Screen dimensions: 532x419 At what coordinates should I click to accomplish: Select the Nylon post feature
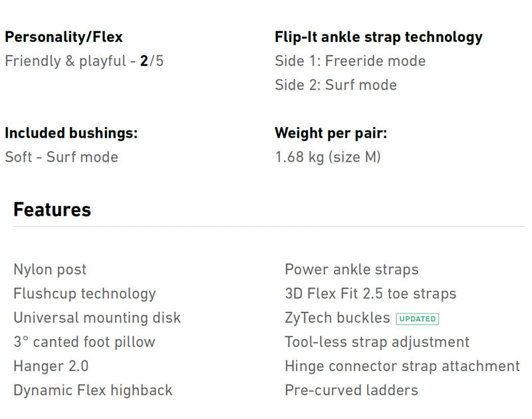click(50, 269)
